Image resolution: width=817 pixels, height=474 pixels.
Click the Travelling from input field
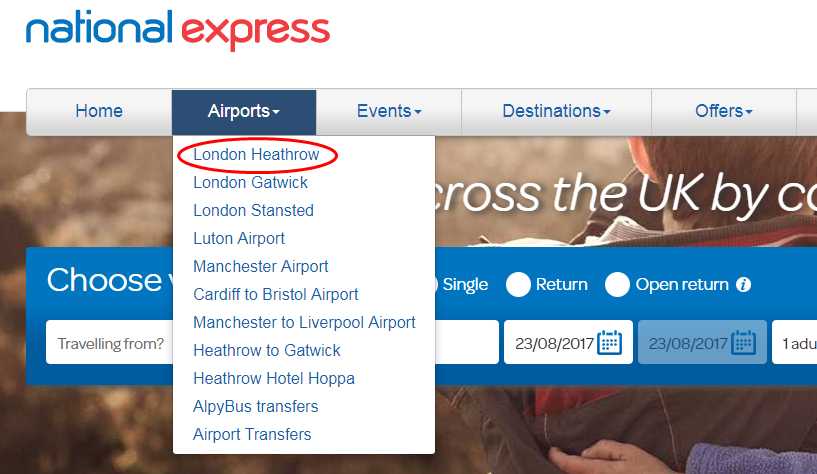[109, 342]
